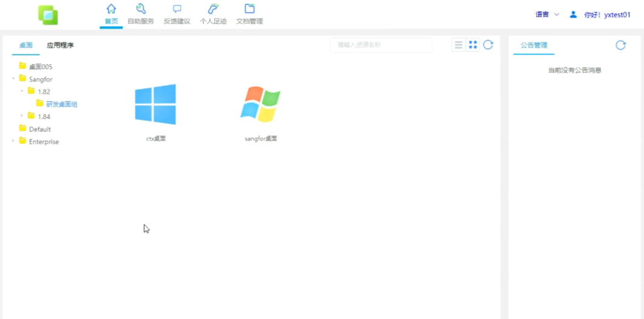Open 个人足迹 footprint icon
The width and height of the screenshot is (644, 319).
click(x=213, y=8)
